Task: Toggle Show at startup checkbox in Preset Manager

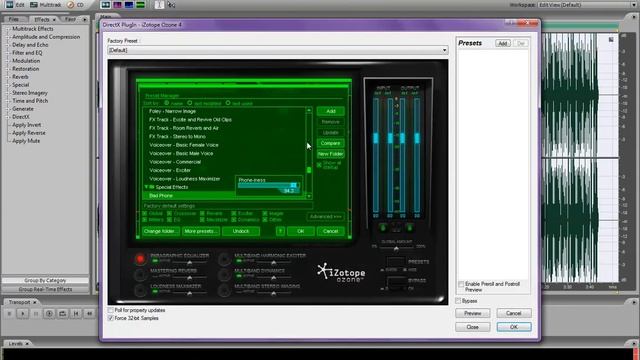Action: click(x=320, y=164)
